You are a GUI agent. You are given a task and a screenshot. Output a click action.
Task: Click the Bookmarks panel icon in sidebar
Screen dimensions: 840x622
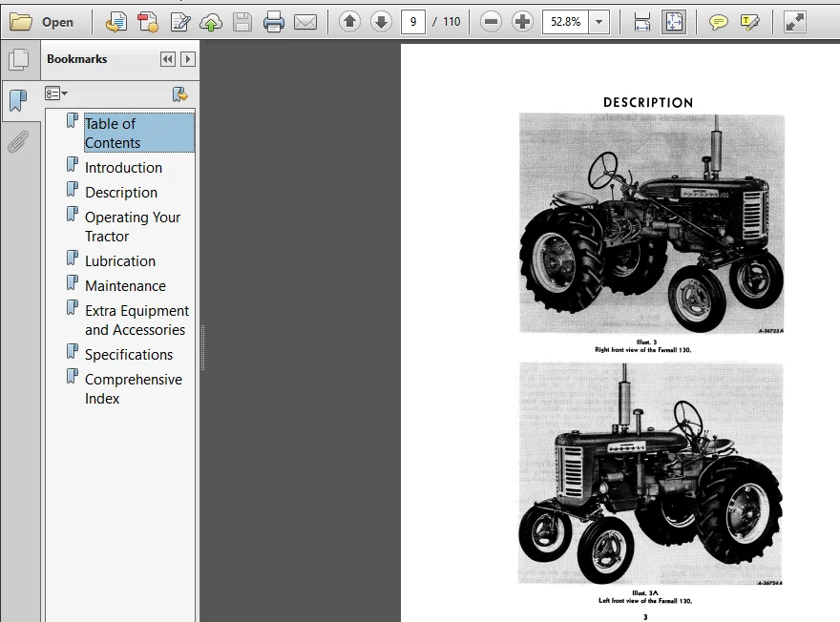click(x=18, y=100)
